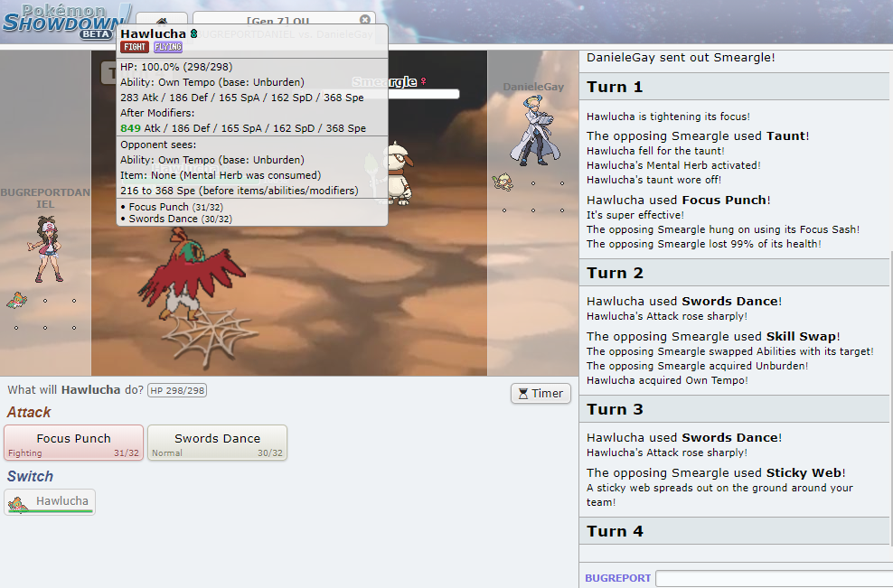This screenshot has width=893, height=588.
Task: Close the [Gen 7] OU battle tab
Action: point(365,20)
